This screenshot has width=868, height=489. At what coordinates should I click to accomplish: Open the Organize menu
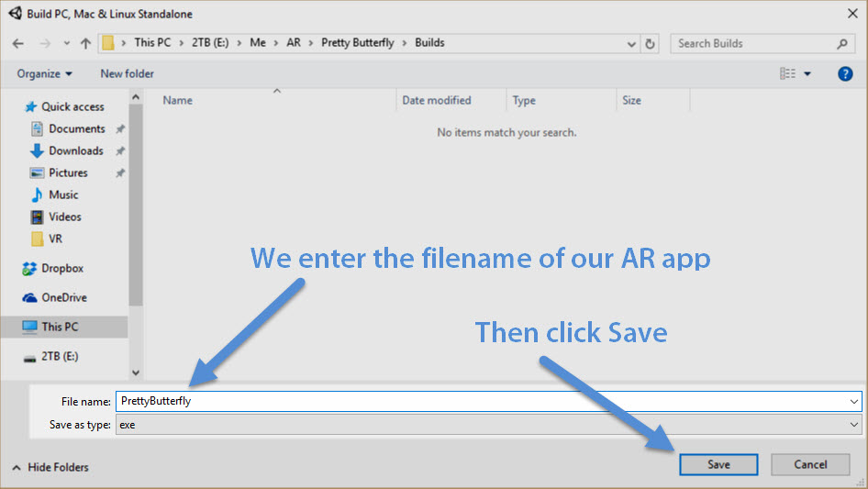click(44, 73)
